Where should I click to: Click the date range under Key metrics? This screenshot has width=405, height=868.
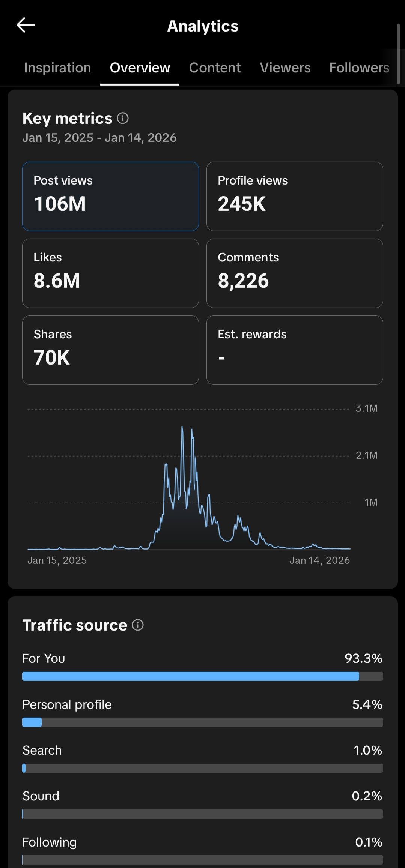(99, 138)
